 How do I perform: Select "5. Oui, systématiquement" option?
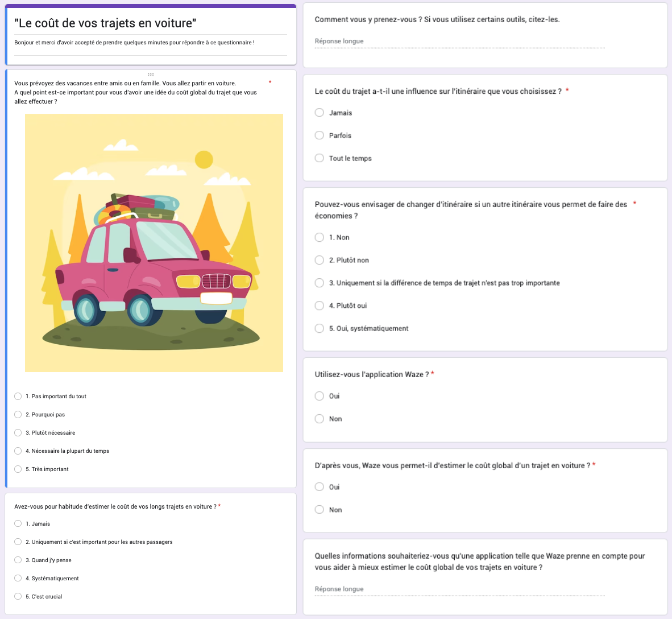(320, 328)
